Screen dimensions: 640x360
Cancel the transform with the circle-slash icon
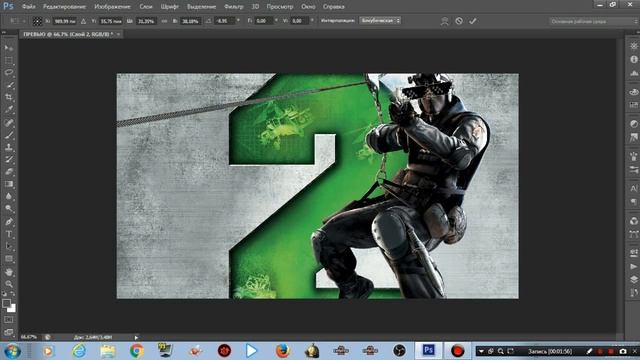point(459,21)
